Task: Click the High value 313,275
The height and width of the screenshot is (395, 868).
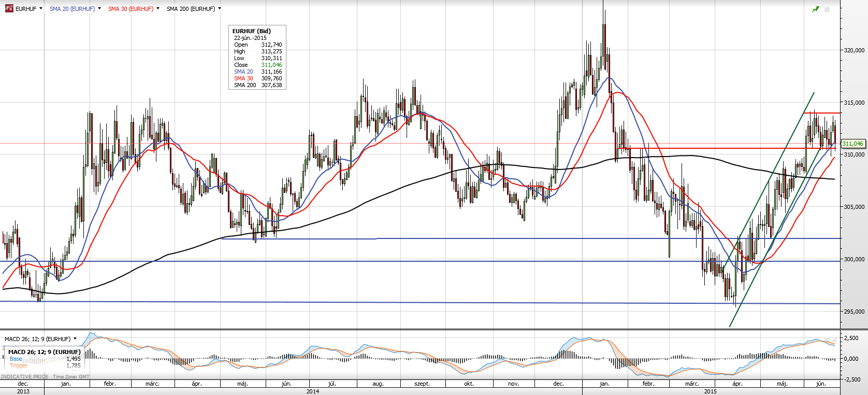Action: (271, 51)
